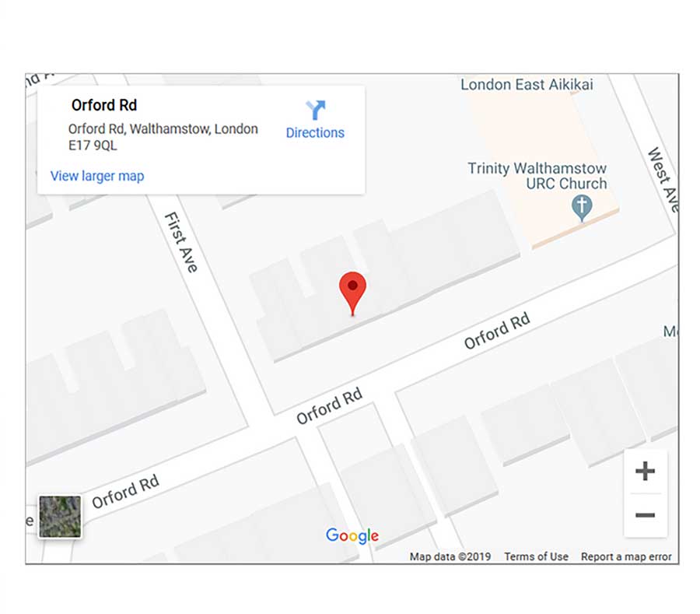Click the Trinity Walthamstow URC Church label
The width and height of the screenshot is (700, 614).
[537, 176]
